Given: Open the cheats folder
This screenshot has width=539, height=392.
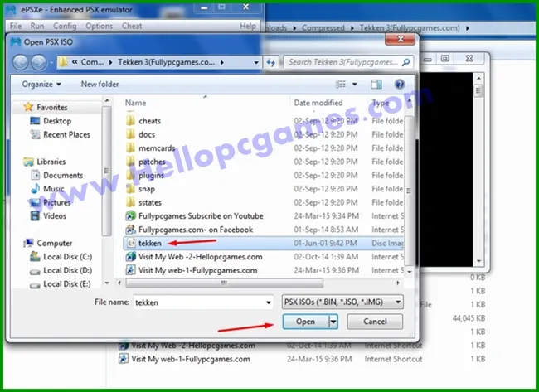Looking at the screenshot, I should (x=149, y=121).
